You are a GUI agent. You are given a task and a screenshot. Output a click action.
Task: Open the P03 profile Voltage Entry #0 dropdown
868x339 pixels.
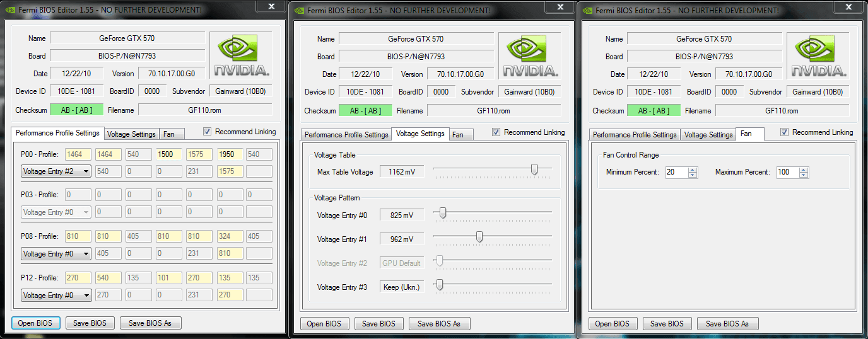56,212
